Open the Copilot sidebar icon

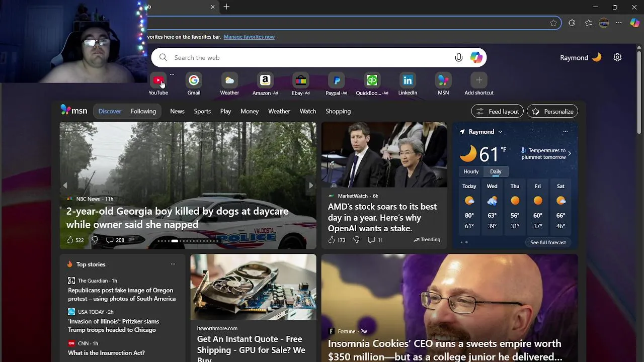pos(635,23)
